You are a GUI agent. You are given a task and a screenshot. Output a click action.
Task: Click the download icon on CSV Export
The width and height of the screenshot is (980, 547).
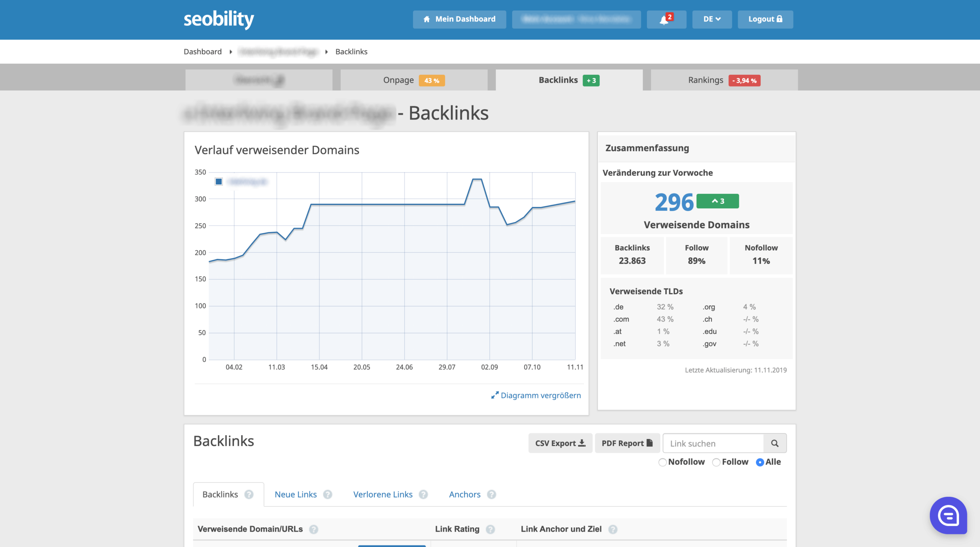click(x=582, y=443)
